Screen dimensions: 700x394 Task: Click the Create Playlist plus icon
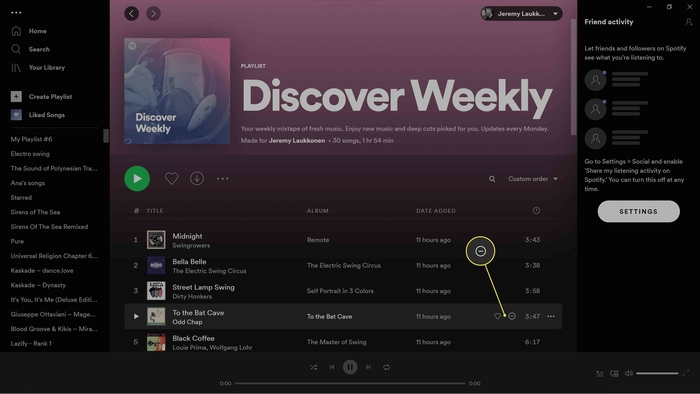16,96
